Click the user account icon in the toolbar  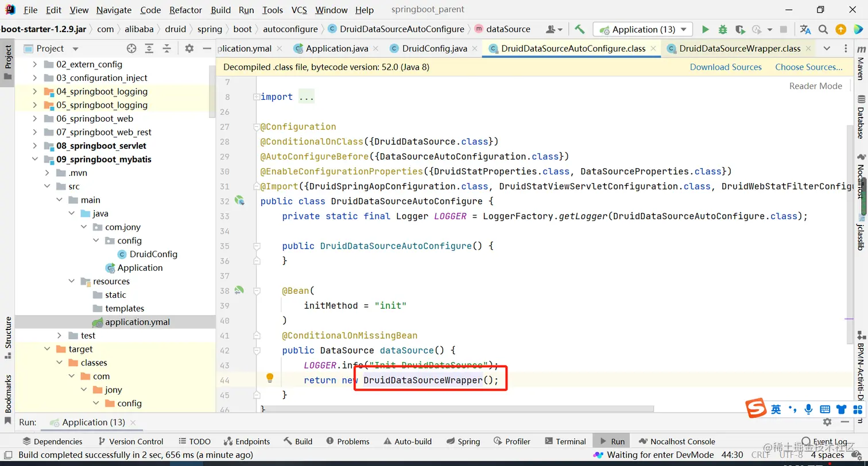553,29
